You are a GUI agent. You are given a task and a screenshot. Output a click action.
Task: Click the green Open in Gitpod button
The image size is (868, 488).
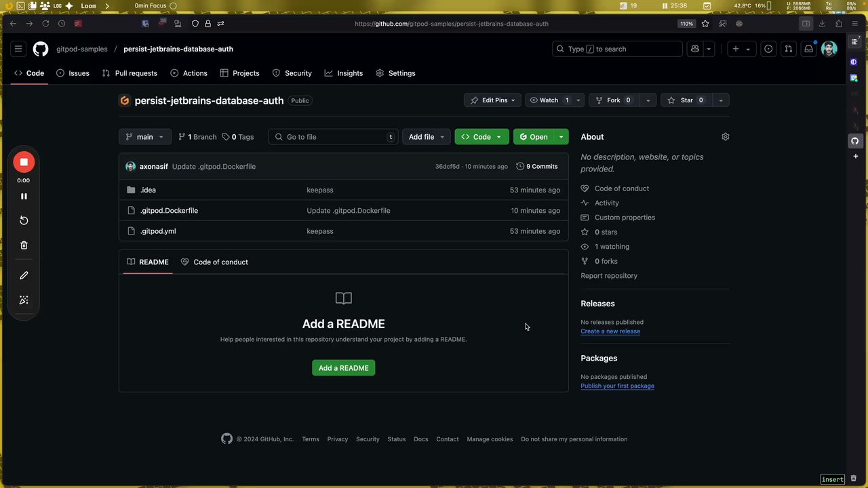(x=534, y=137)
